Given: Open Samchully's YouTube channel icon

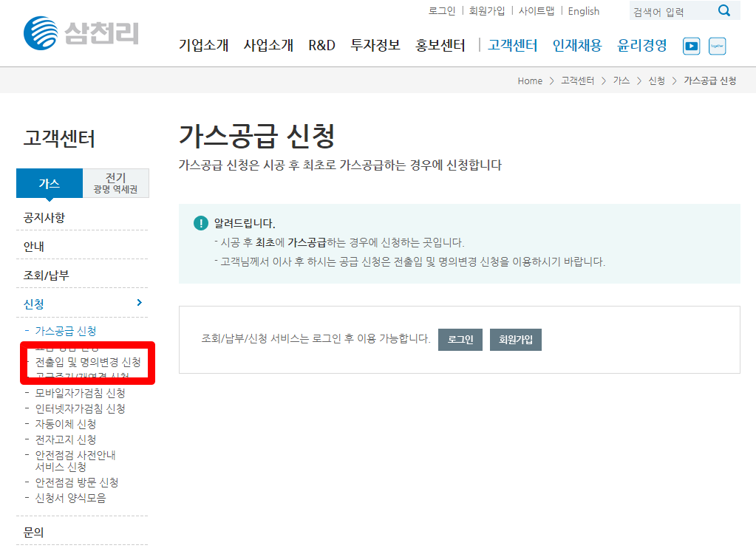Looking at the screenshot, I should tap(691, 46).
